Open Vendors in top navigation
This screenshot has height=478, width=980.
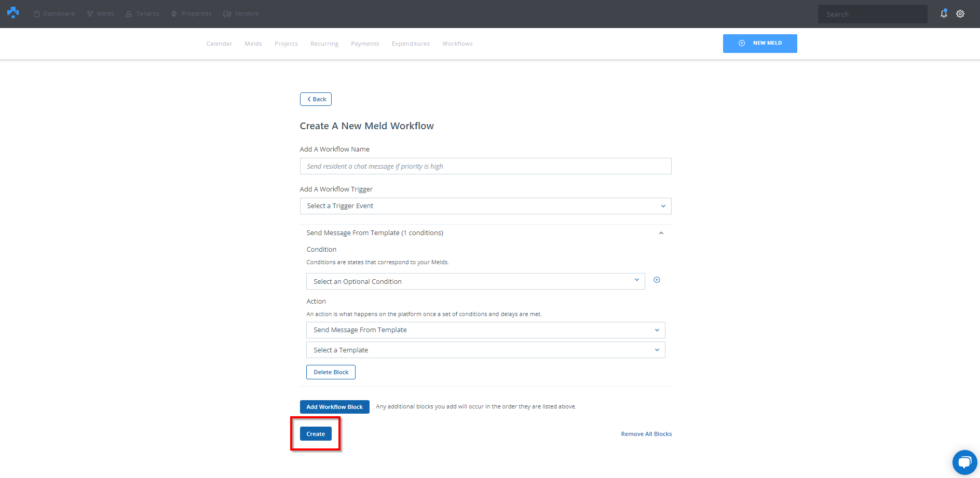(x=241, y=14)
